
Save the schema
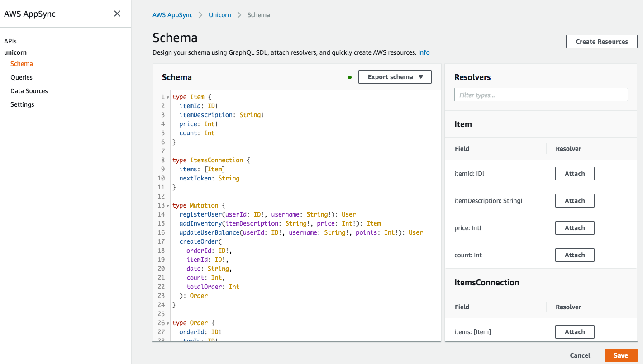click(x=621, y=355)
